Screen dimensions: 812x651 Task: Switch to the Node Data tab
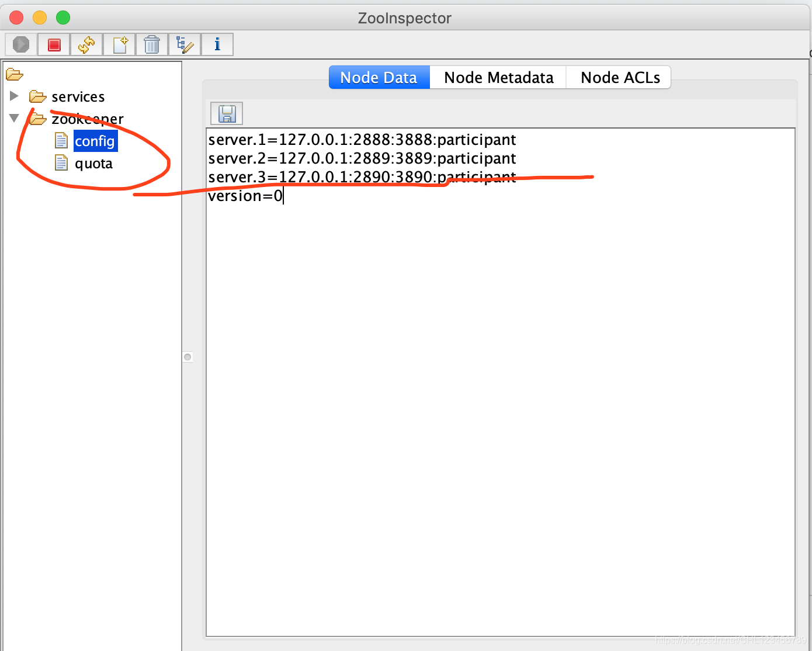[379, 77]
